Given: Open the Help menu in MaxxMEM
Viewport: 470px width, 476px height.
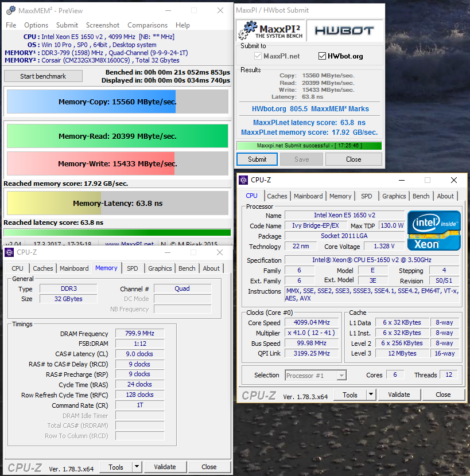Looking at the screenshot, I should click(182, 25).
